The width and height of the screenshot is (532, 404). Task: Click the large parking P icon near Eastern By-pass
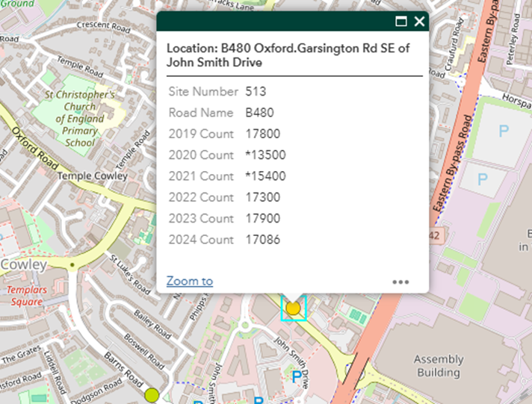504,131
